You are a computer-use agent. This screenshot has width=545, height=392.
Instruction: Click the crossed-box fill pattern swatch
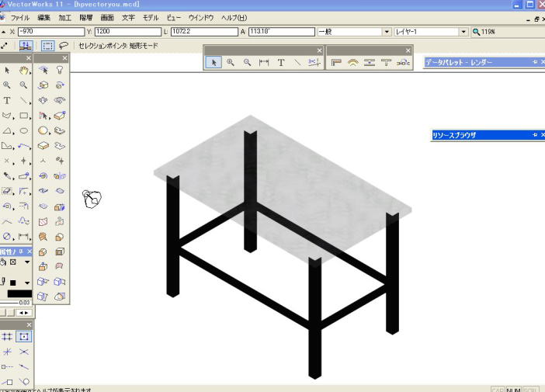point(13,262)
